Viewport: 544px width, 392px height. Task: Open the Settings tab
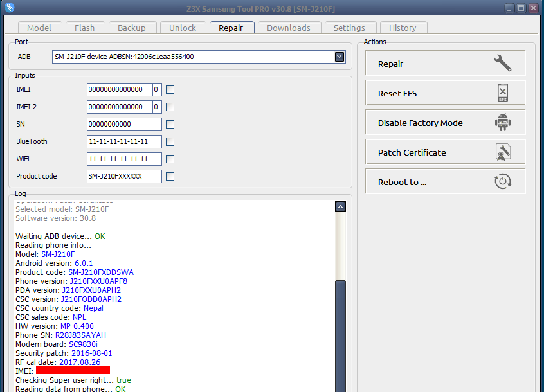pyautogui.click(x=349, y=28)
